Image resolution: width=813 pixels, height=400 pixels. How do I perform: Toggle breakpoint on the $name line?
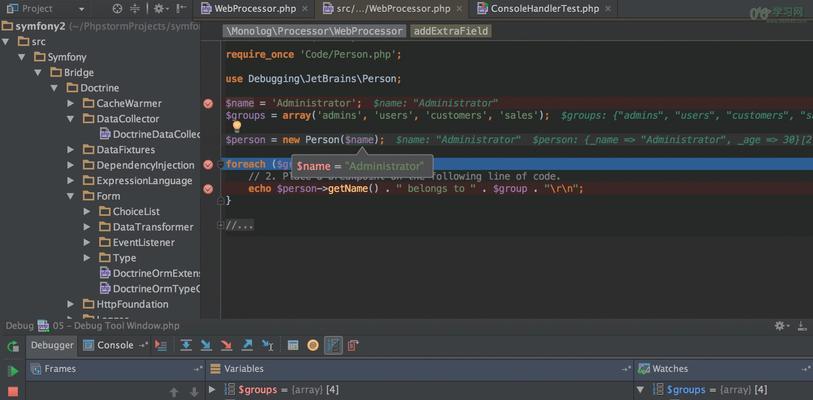[x=208, y=103]
